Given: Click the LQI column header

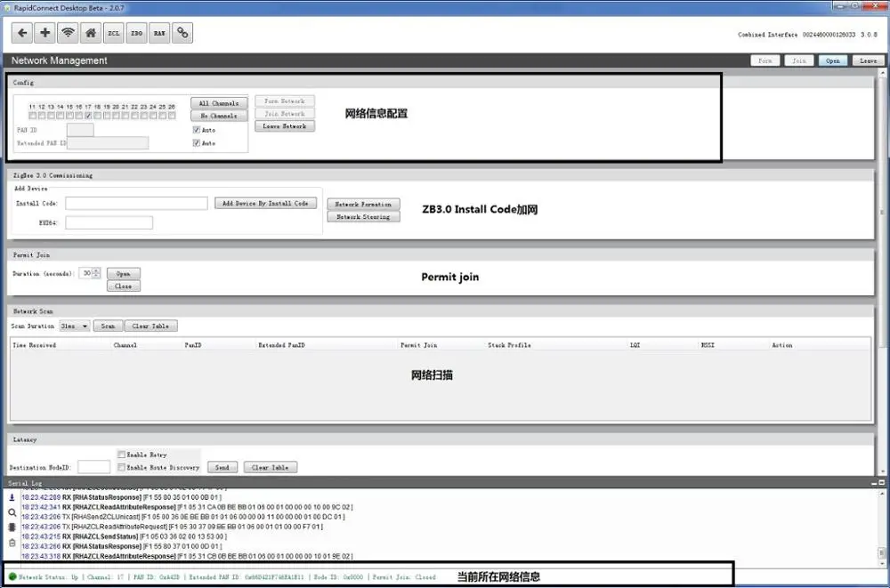Looking at the screenshot, I should pyautogui.click(x=635, y=345).
